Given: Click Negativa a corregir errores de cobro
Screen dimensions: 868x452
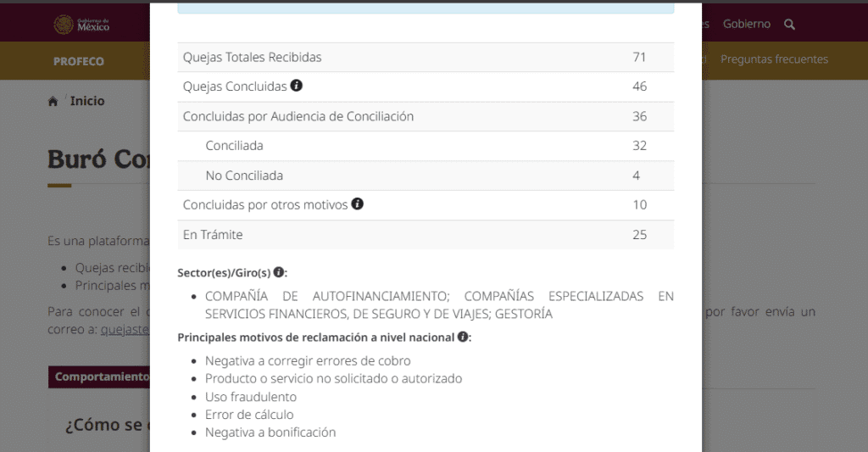Looking at the screenshot, I should (x=308, y=360).
